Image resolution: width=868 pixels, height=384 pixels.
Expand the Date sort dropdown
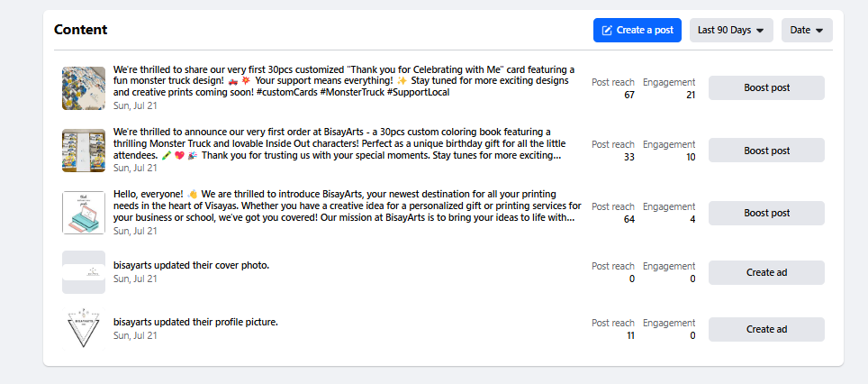(x=806, y=30)
